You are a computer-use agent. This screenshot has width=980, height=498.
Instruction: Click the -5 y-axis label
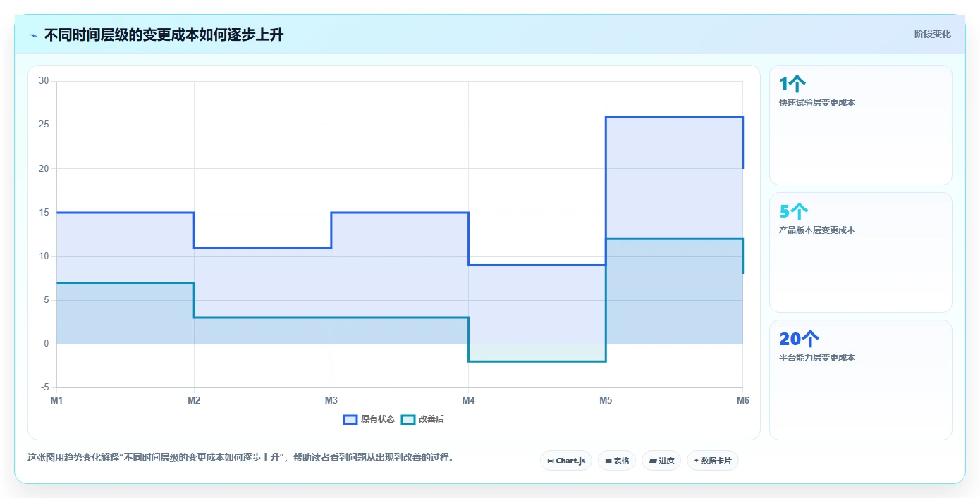pyautogui.click(x=44, y=387)
